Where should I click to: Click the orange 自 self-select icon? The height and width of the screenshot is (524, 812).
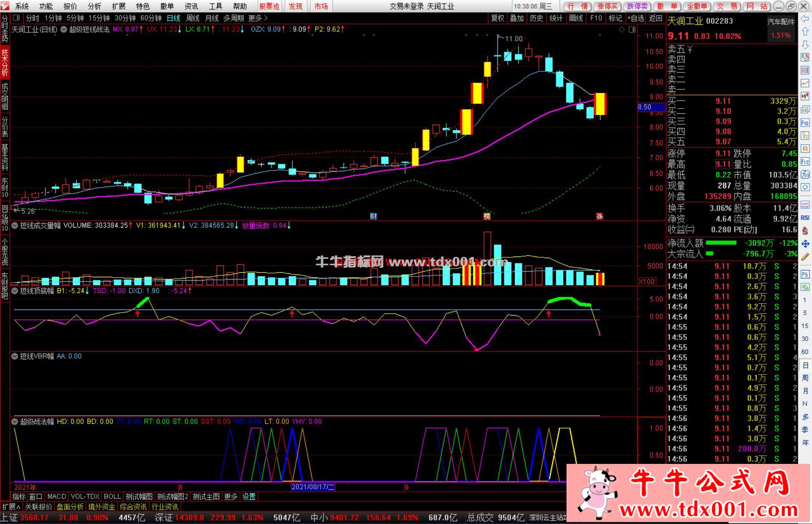[x=805, y=149]
